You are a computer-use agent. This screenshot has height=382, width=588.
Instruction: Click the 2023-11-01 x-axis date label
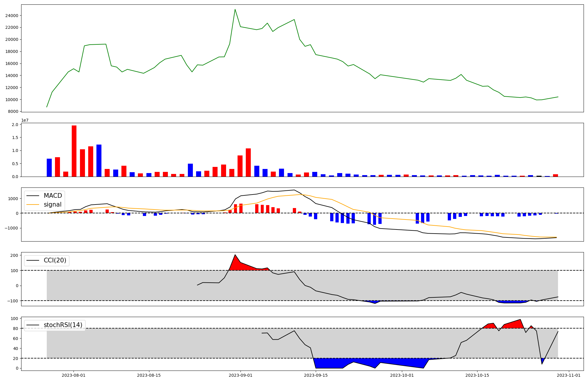(x=569, y=375)
